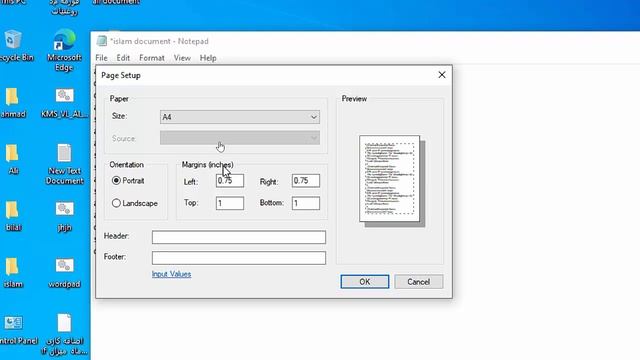Select the KMS_VL_AL desktop file icon
Screen dimensions: 640x360
(64, 103)
